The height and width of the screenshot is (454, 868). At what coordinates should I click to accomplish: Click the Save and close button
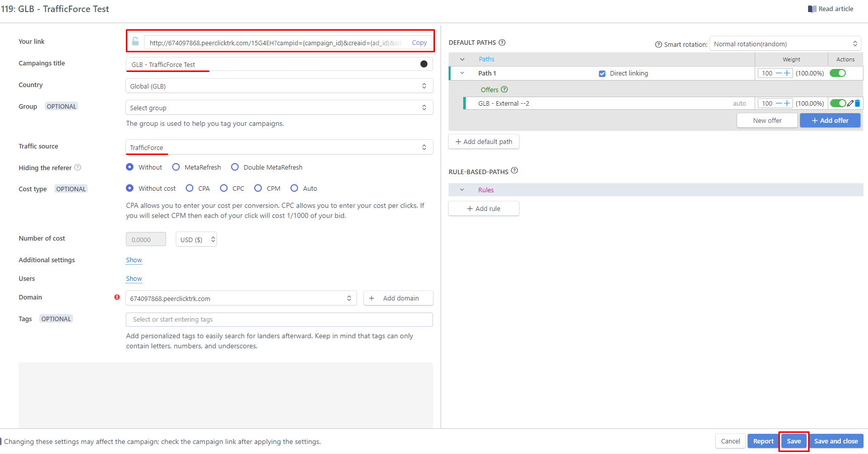(836, 441)
